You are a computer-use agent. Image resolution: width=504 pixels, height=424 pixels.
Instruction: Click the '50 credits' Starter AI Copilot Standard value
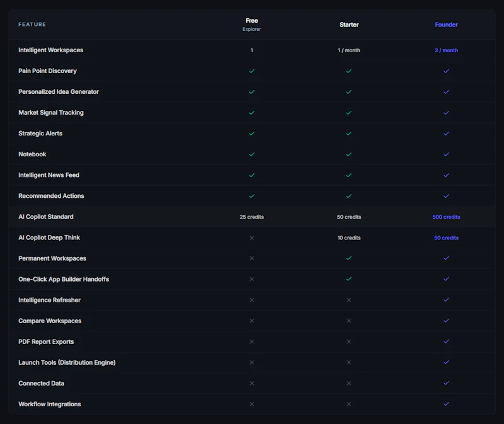tap(349, 217)
